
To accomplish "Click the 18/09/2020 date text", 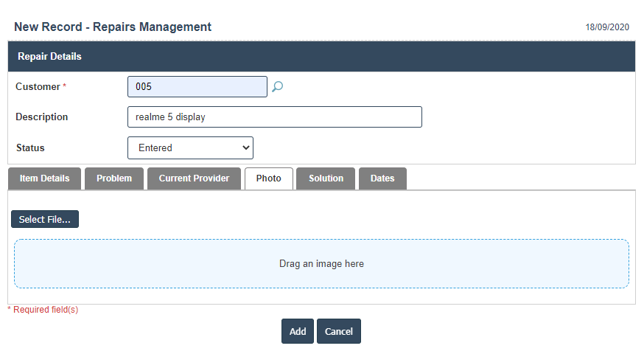I will coord(607,27).
